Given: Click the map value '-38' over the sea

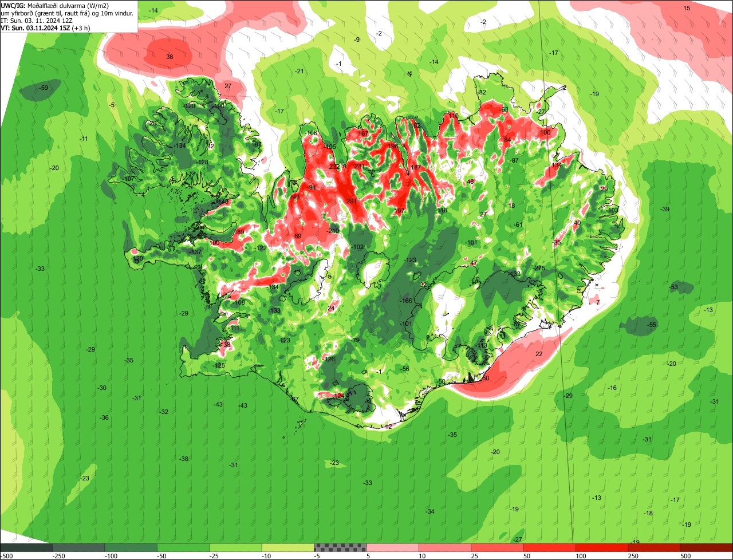Looking at the screenshot, I should pos(184,459).
